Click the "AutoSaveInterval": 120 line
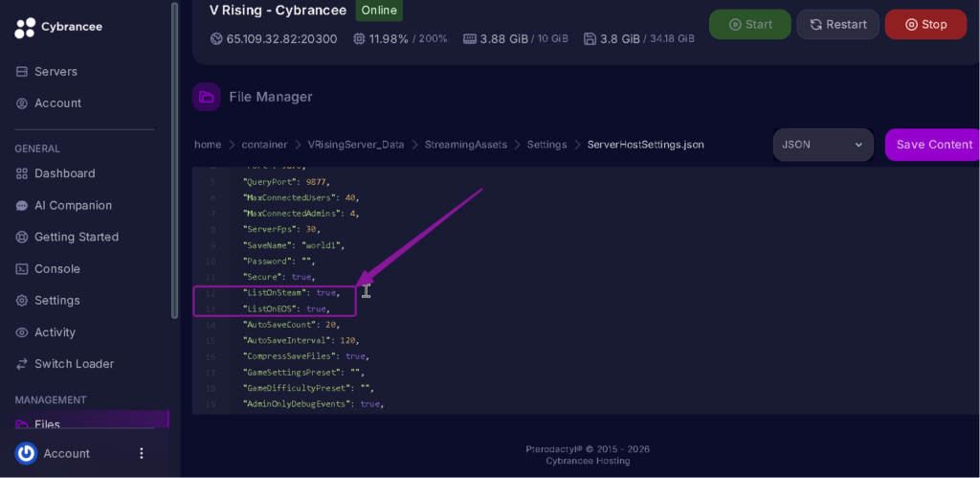 point(301,340)
